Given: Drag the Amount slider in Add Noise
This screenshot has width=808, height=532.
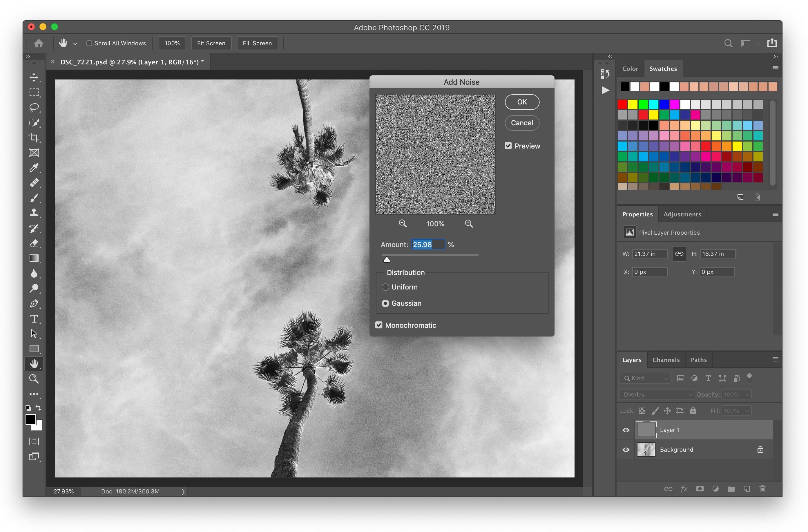Looking at the screenshot, I should [386, 259].
